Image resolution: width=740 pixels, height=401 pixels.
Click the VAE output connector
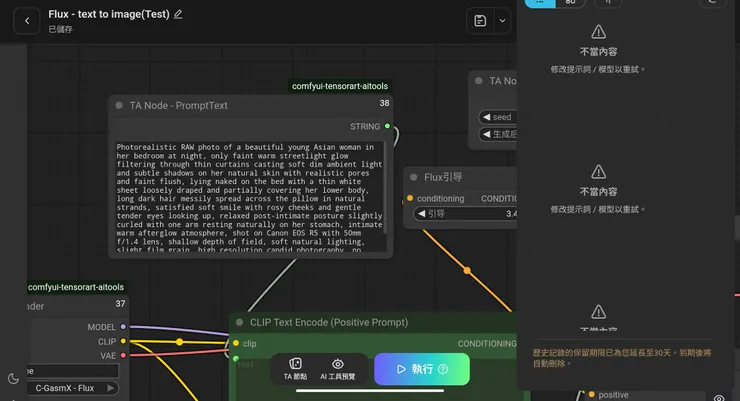click(123, 355)
